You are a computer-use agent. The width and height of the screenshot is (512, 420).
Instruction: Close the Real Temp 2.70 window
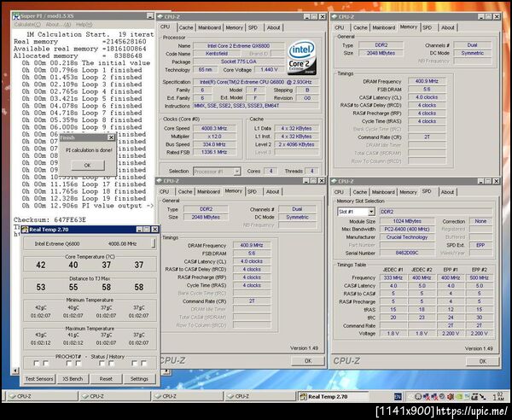154,230
